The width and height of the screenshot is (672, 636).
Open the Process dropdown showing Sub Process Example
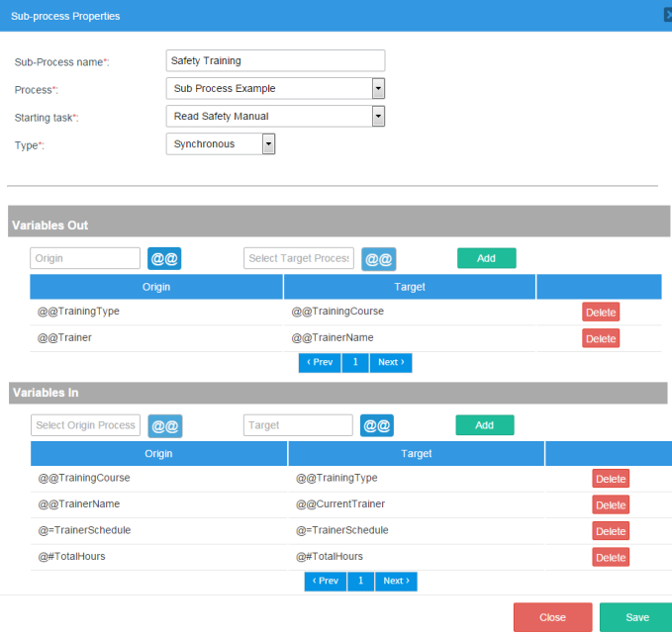point(377,89)
